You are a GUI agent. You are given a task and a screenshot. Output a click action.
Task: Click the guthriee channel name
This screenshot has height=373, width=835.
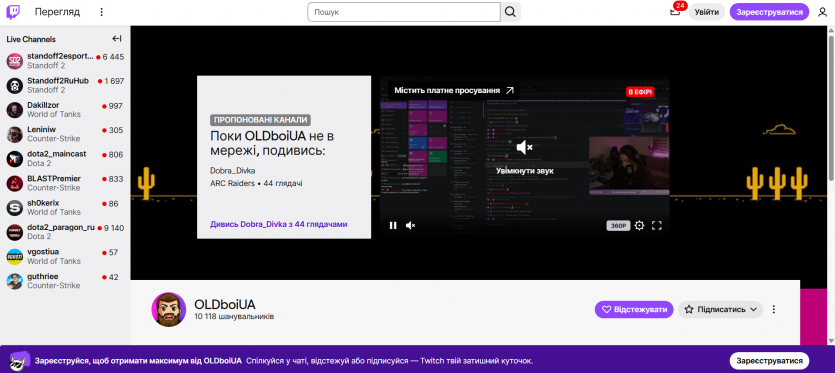[x=43, y=276]
